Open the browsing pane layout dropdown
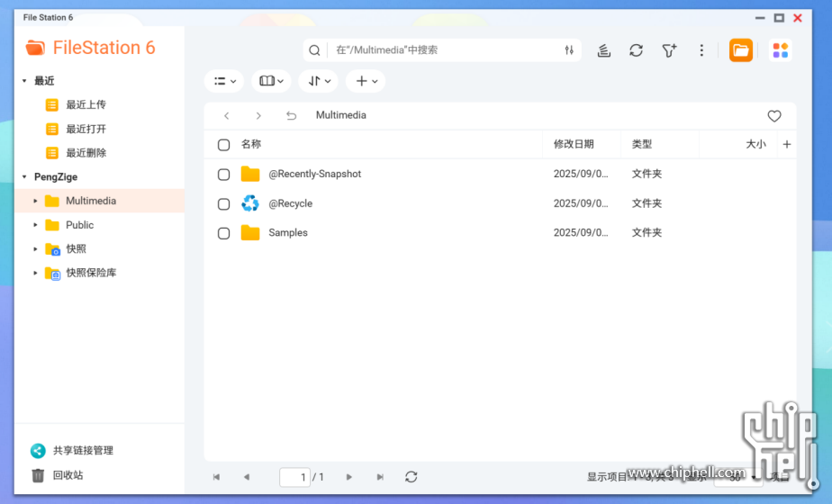The height and width of the screenshot is (504, 832). coord(271,81)
